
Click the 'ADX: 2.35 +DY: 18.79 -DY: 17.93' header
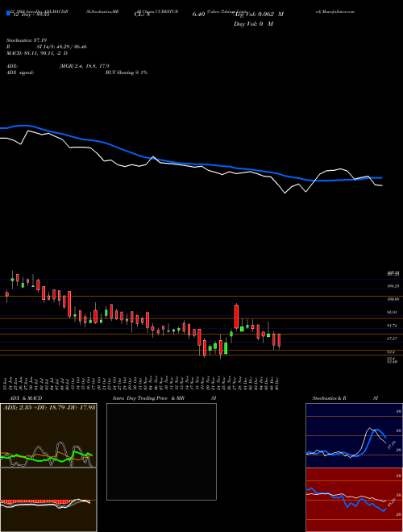(x=49, y=408)
